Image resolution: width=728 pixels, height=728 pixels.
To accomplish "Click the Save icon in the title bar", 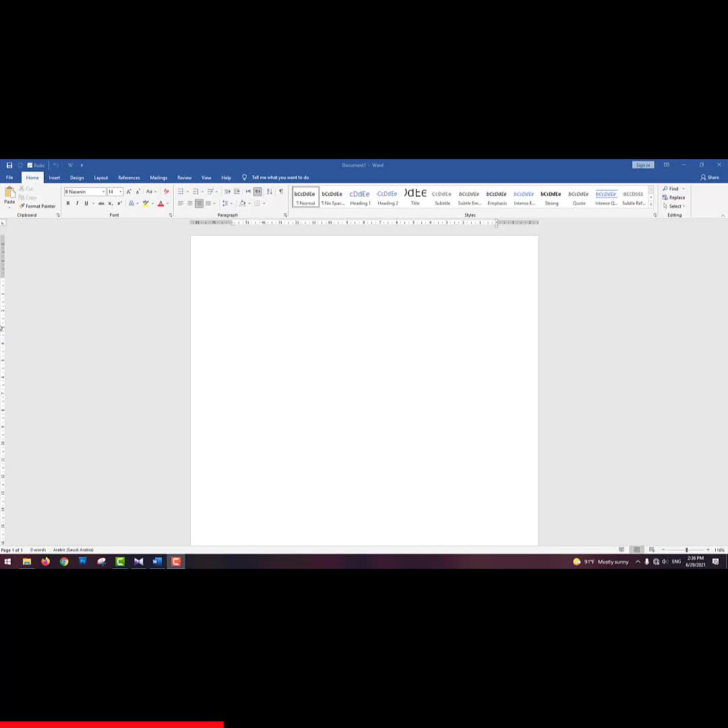I will (x=9, y=165).
